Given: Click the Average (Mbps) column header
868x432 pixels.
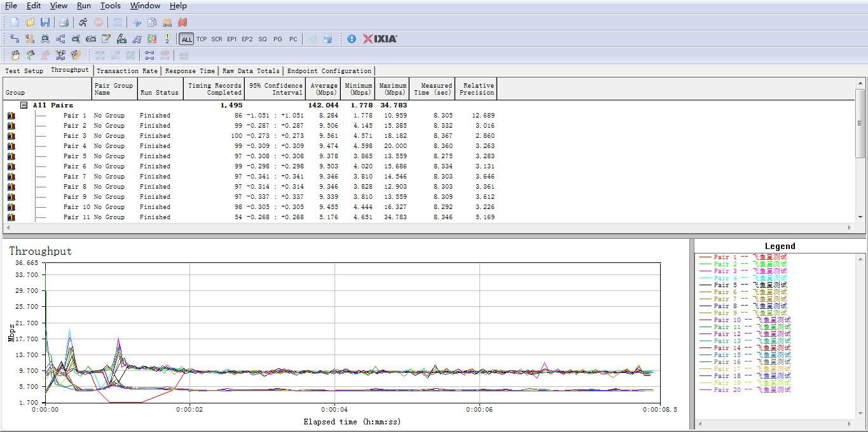Looking at the screenshot, I should (324, 89).
